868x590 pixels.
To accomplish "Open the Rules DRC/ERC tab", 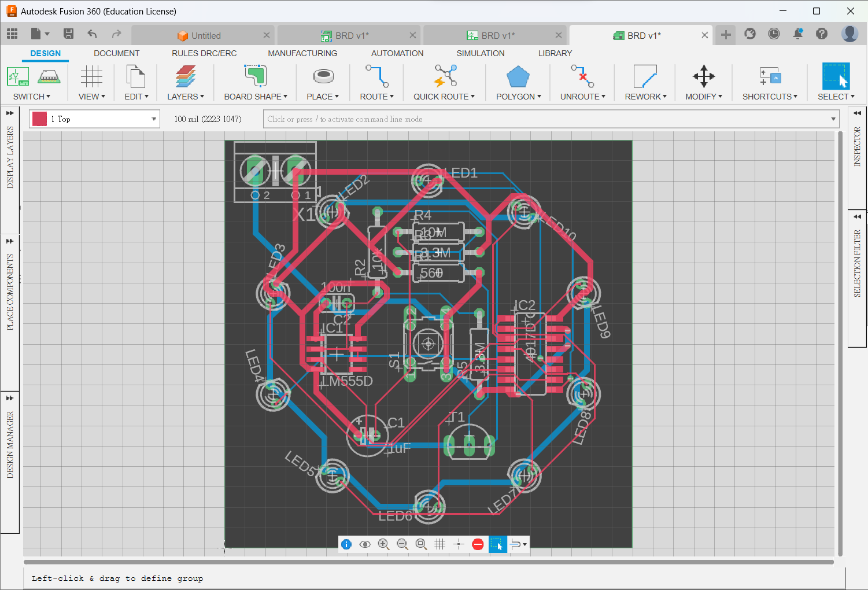I will tap(204, 53).
